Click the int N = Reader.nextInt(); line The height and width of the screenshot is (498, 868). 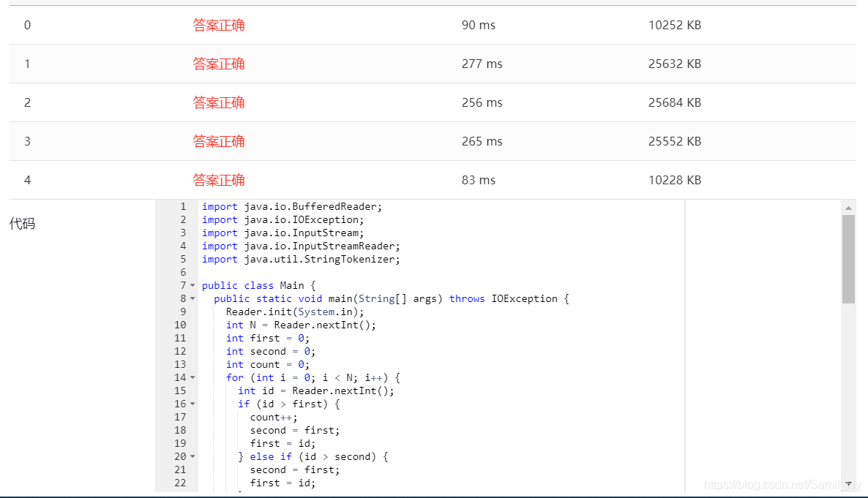[301, 325]
